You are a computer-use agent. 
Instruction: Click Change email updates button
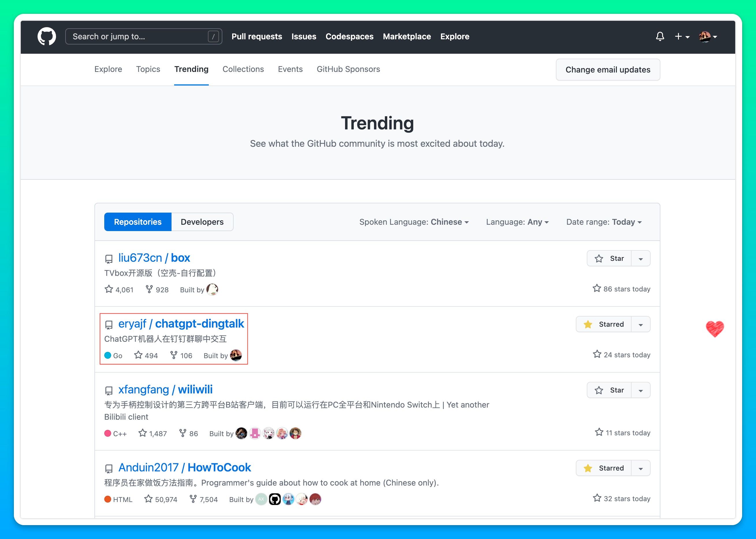[607, 70]
